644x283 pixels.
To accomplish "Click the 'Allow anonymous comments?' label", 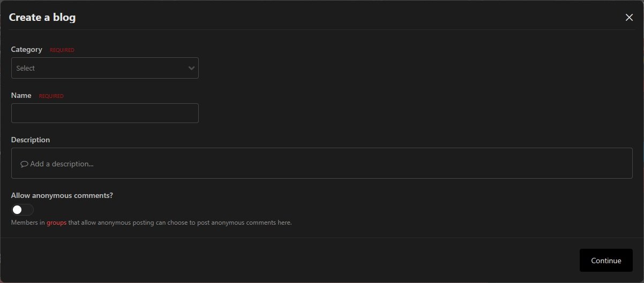I will [62, 195].
